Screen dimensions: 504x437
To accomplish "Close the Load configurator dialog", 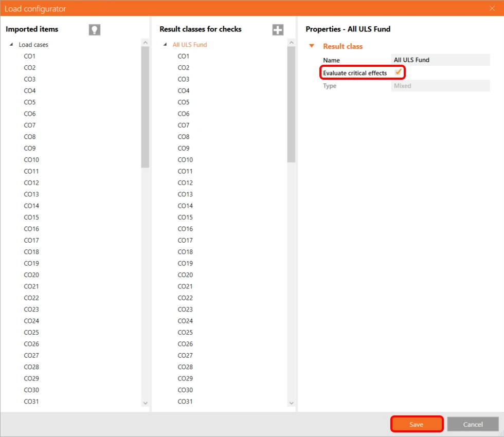I will [492, 8].
